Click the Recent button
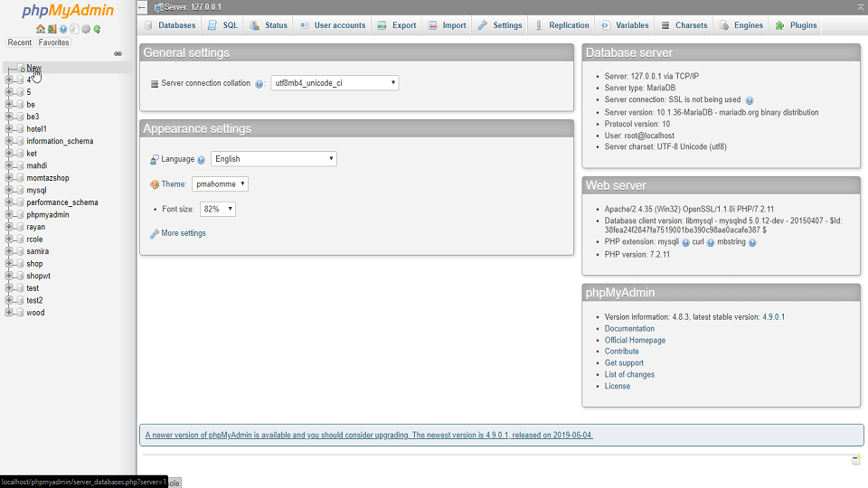 (19, 42)
